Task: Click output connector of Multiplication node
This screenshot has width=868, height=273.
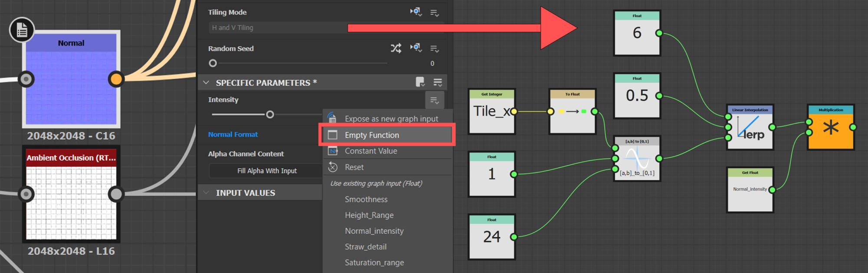Action: [x=853, y=127]
